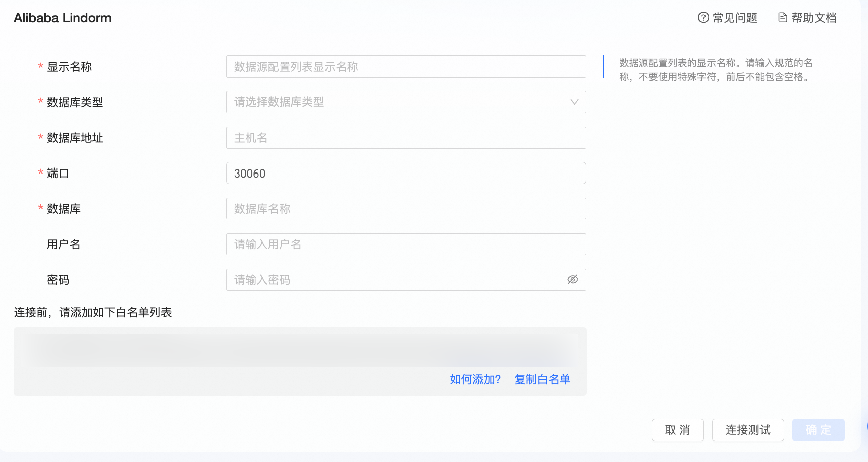Click the 帮助文档 document icon
868x462 pixels.
point(783,18)
